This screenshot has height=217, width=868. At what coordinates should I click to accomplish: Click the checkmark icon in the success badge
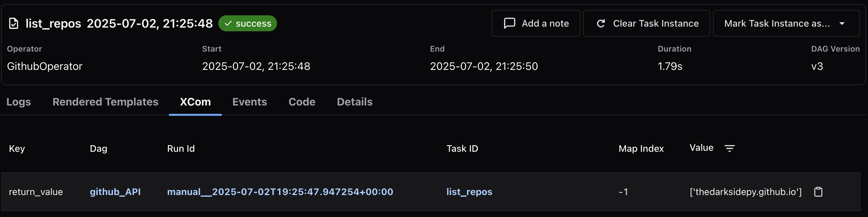[228, 23]
